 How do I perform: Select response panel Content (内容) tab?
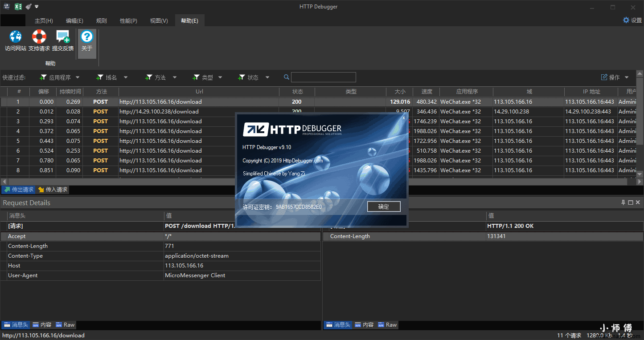click(x=364, y=325)
